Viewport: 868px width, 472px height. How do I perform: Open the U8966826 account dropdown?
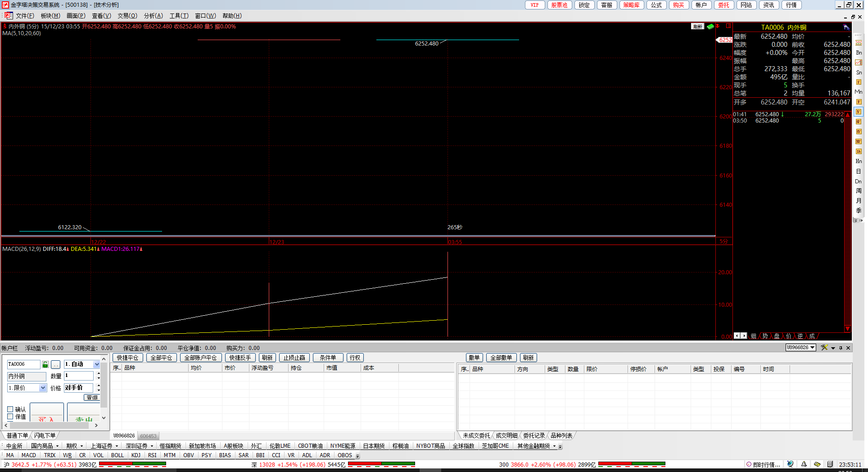[812, 348]
